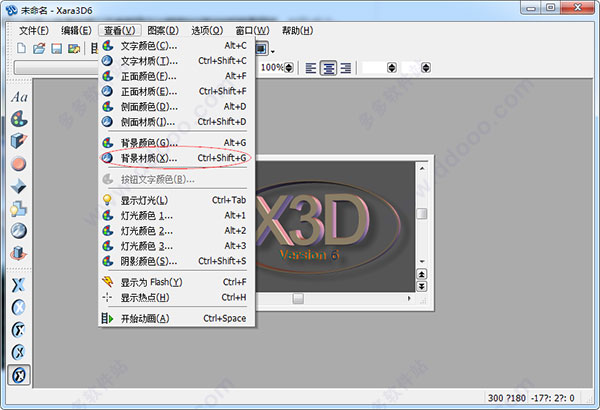Image resolution: width=600 pixels, height=410 pixels.
Task: Click the 300 ?180 status bar size
Action: click(x=507, y=398)
